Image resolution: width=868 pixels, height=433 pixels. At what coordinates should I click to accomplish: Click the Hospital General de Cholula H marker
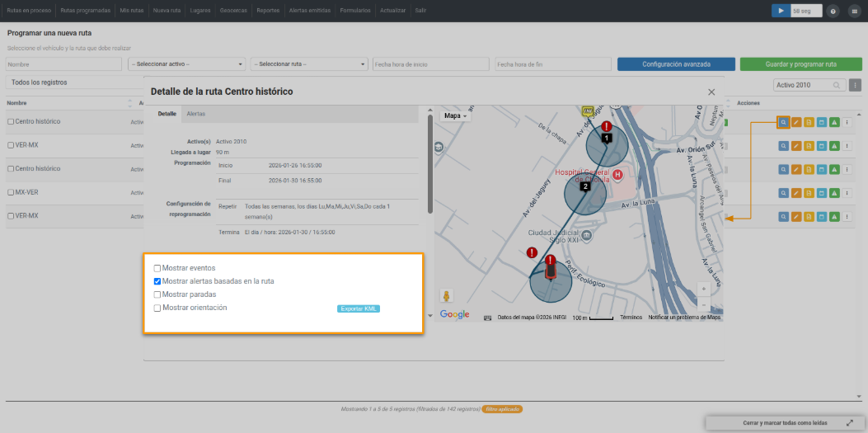click(x=617, y=176)
